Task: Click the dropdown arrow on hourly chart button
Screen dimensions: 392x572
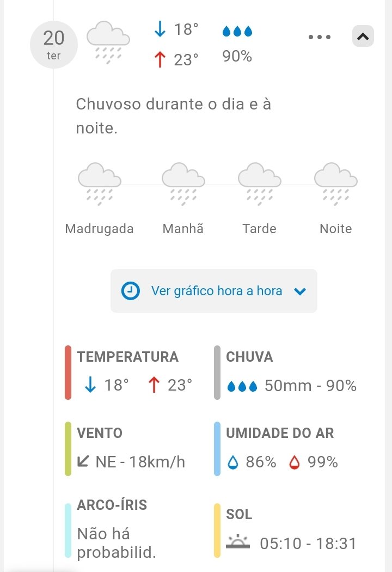Action: click(x=300, y=291)
